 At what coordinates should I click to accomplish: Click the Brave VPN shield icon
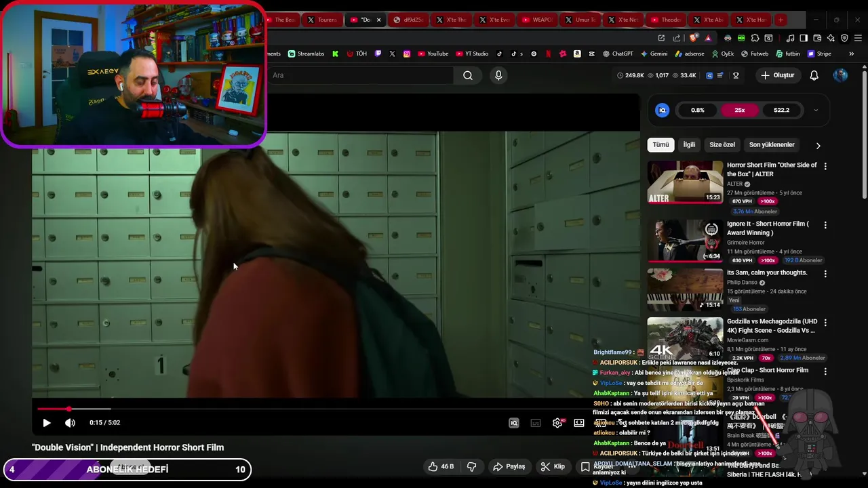point(844,38)
